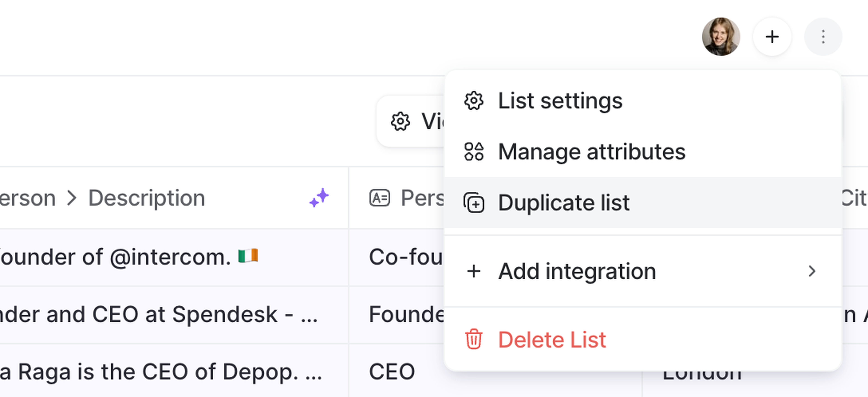The image size is (868, 397).
Task: Click the shapes icon for Manage attributes
Action: pyautogui.click(x=474, y=152)
